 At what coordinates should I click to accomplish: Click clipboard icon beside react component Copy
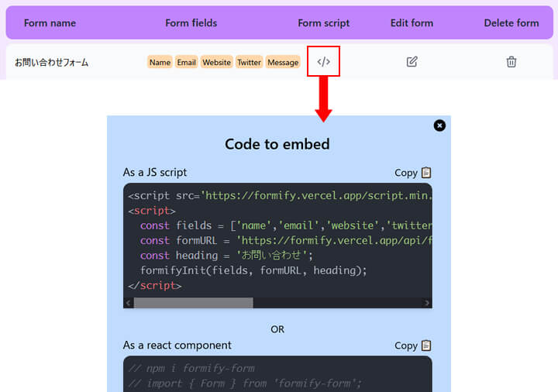426,346
